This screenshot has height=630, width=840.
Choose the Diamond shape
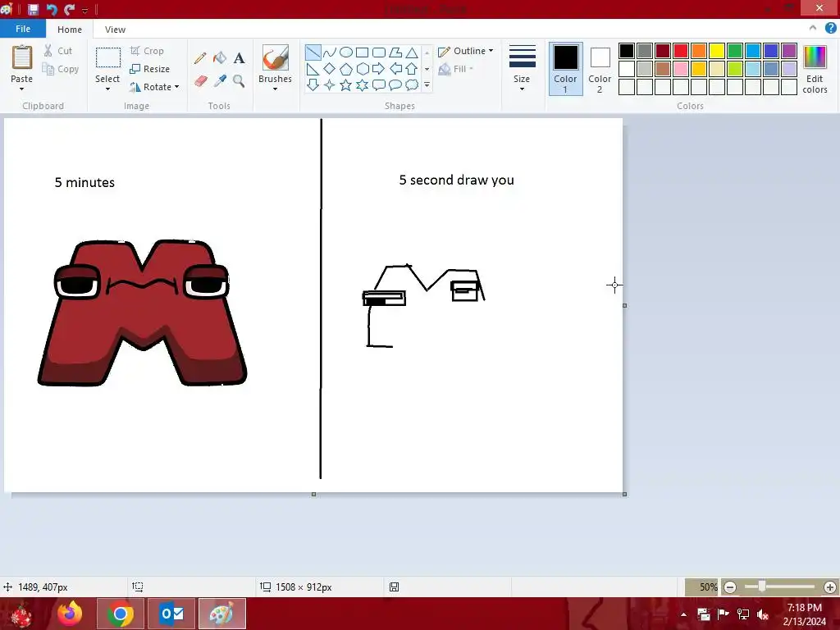coord(330,69)
